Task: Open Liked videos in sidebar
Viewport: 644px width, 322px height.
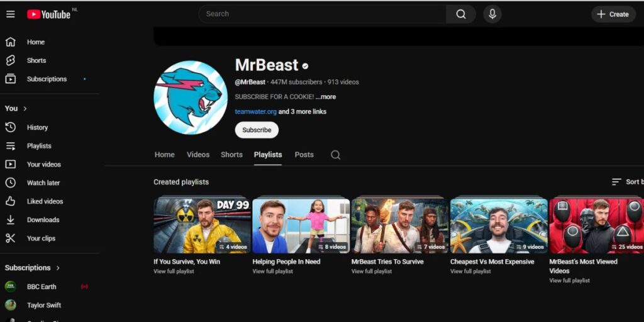Action: tap(45, 201)
